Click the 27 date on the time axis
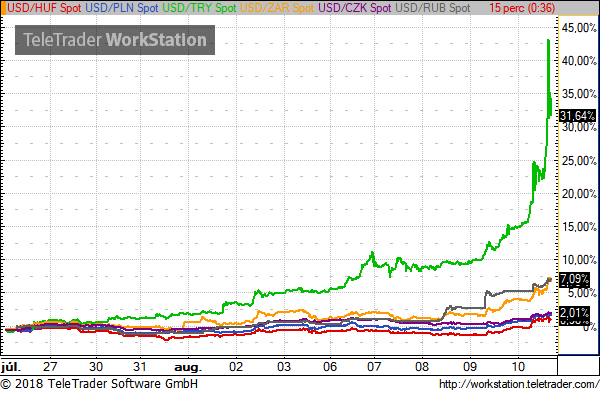This screenshot has height=393, width=600. point(50,367)
